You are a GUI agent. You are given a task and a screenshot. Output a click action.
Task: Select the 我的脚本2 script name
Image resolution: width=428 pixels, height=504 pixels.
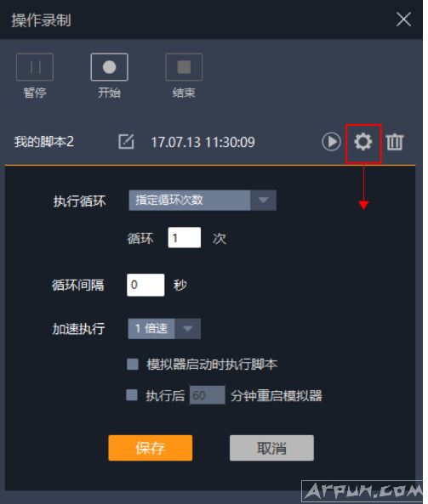pos(43,142)
